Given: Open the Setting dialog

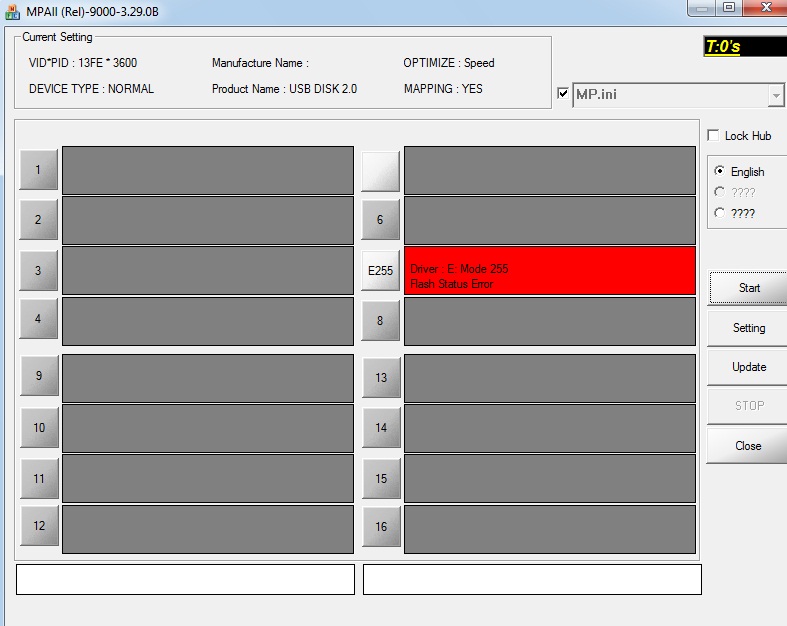Looking at the screenshot, I should pos(748,328).
